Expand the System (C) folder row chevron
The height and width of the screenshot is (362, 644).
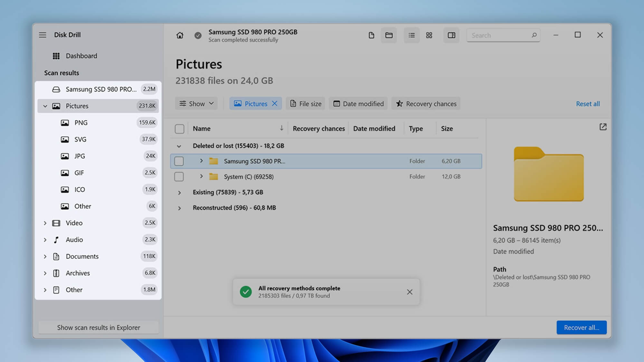201,176
